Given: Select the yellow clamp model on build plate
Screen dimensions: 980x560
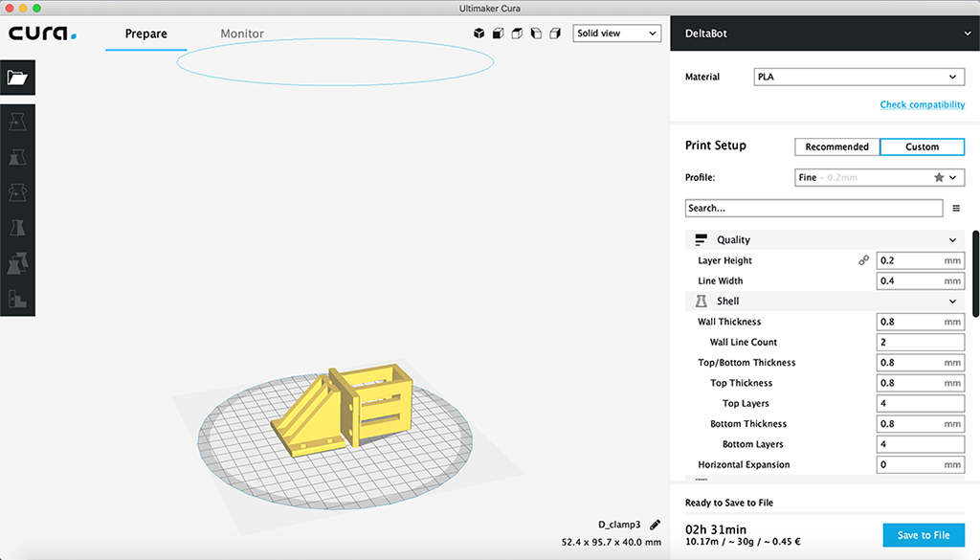Looking at the screenshot, I should point(344,410).
